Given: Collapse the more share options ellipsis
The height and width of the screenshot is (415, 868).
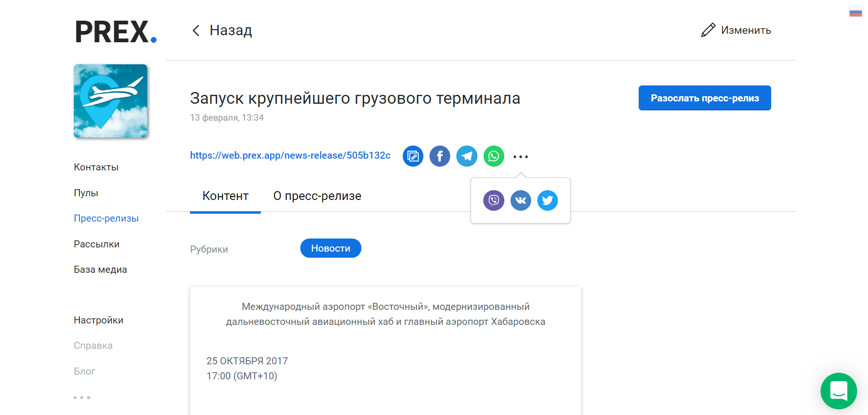Looking at the screenshot, I should (521, 157).
